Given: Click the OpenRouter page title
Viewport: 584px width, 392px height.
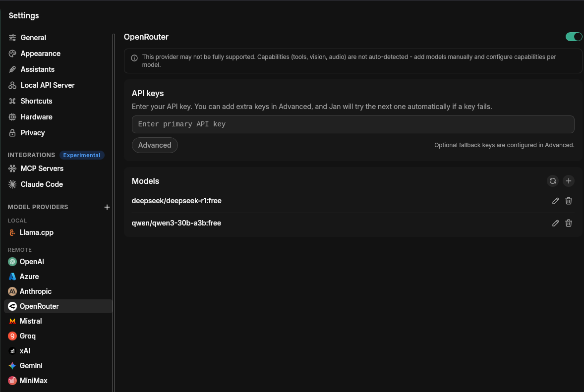Looking at the screenshot, I should click(146, 37).
